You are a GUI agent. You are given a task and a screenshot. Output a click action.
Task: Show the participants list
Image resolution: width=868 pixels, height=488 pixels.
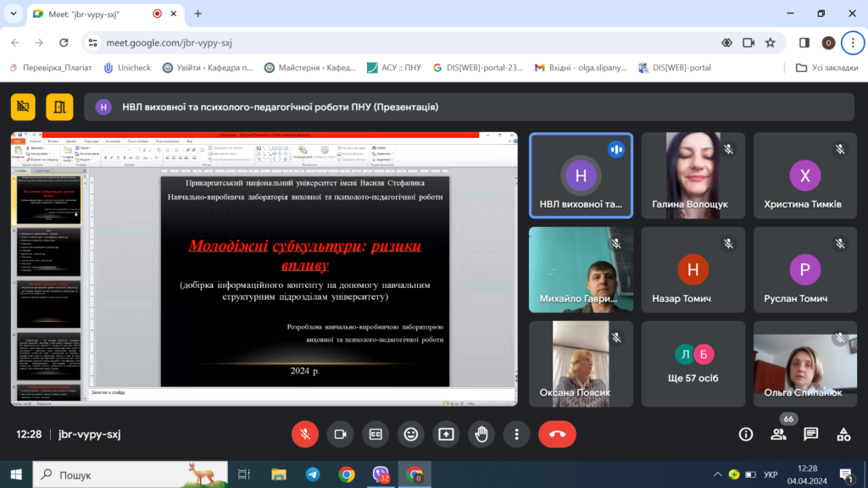778,434
